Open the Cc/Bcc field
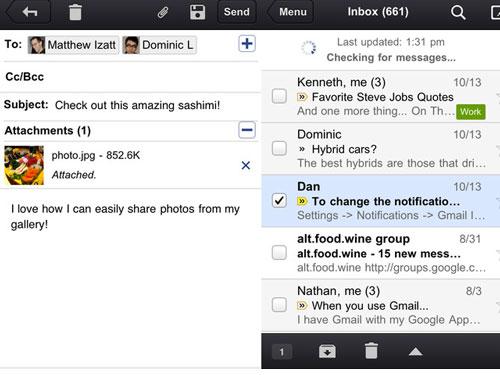This screenshot has height=375, width=500. point(129,77)
